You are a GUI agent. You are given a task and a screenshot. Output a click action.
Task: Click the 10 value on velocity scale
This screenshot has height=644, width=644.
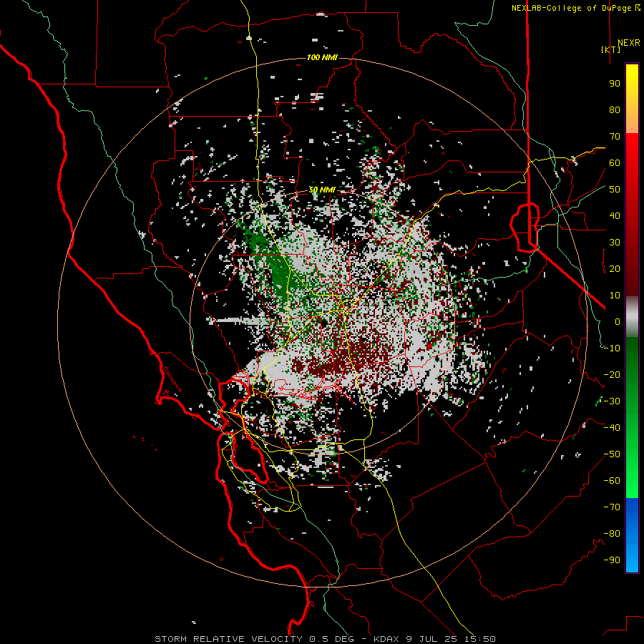615,296
